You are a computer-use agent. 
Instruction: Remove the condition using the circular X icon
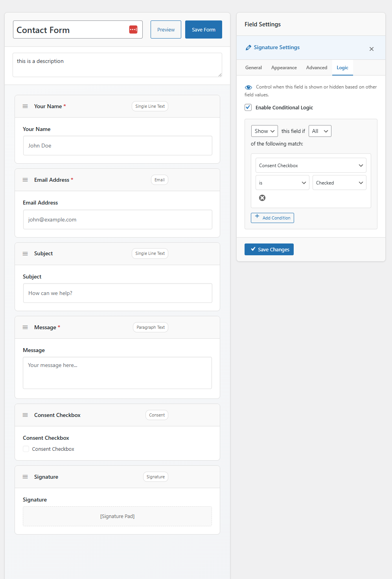(262, 198)
